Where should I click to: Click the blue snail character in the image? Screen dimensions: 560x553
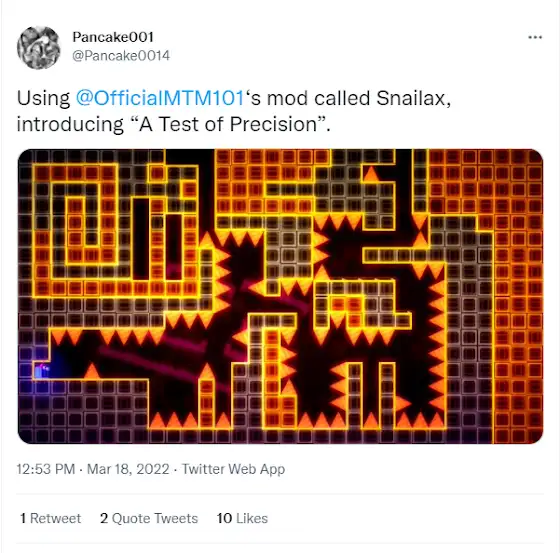[x=41, y=371]
